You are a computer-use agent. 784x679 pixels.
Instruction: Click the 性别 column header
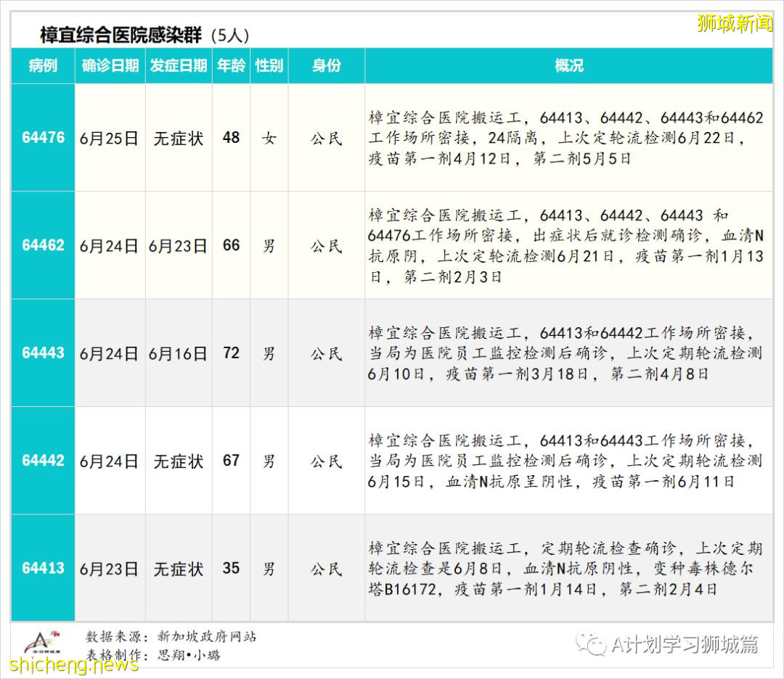pos(269,65)
